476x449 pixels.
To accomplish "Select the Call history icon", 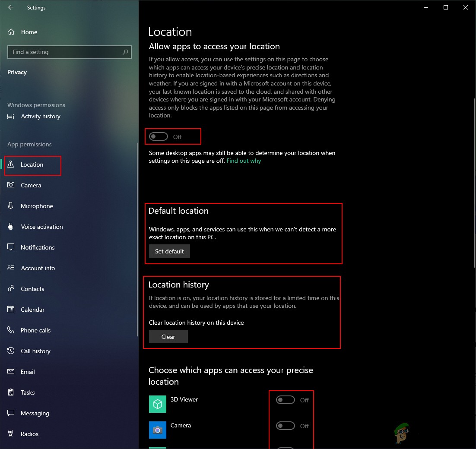I will tap(12, 351).
